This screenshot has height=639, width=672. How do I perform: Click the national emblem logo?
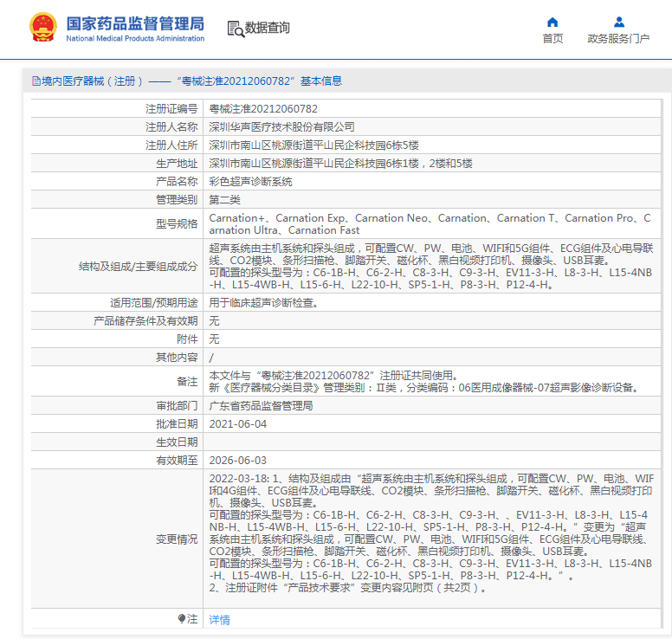coord(43,27)
